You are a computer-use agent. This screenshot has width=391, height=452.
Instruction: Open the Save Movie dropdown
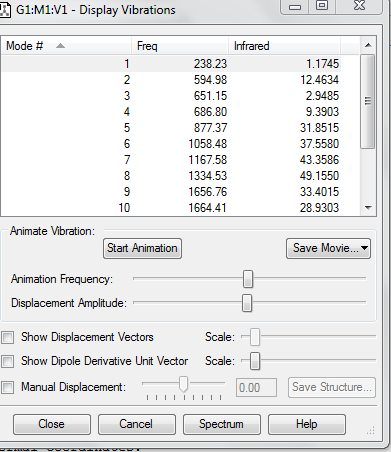click(328, 248)
